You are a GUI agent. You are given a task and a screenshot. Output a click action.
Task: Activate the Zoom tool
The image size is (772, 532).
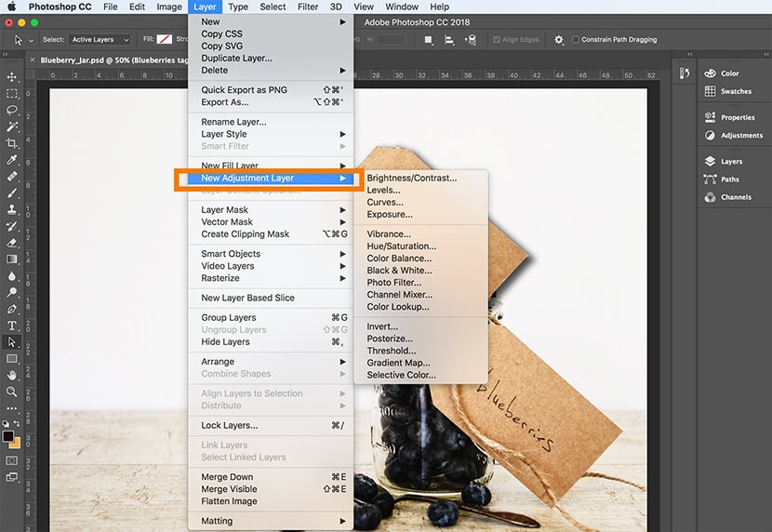coord(12,392)
